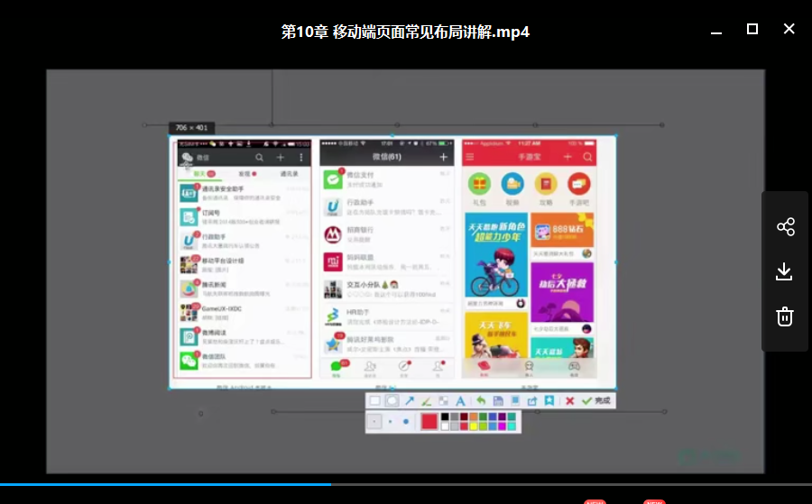Screen dimensions: 812x504
Task: Choose the medium brush size dot
Action: [x=390, y=422]
